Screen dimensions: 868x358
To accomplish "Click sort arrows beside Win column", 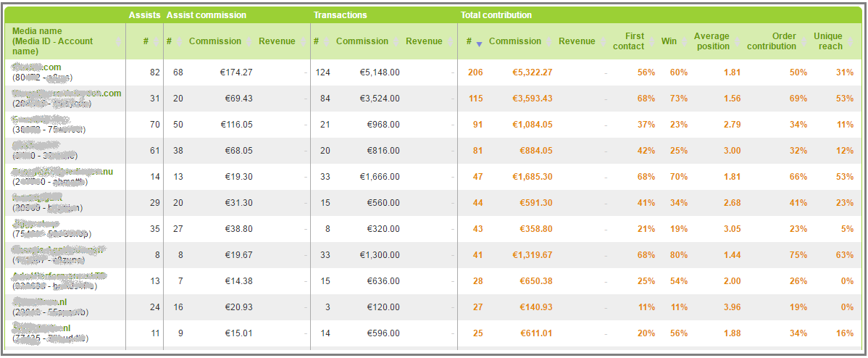I will coord(685,41).
